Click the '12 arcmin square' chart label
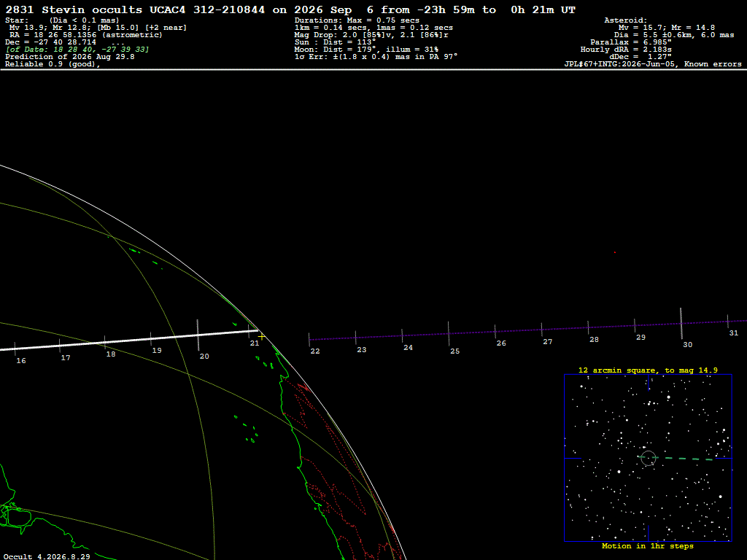 [x=611, y=370]
